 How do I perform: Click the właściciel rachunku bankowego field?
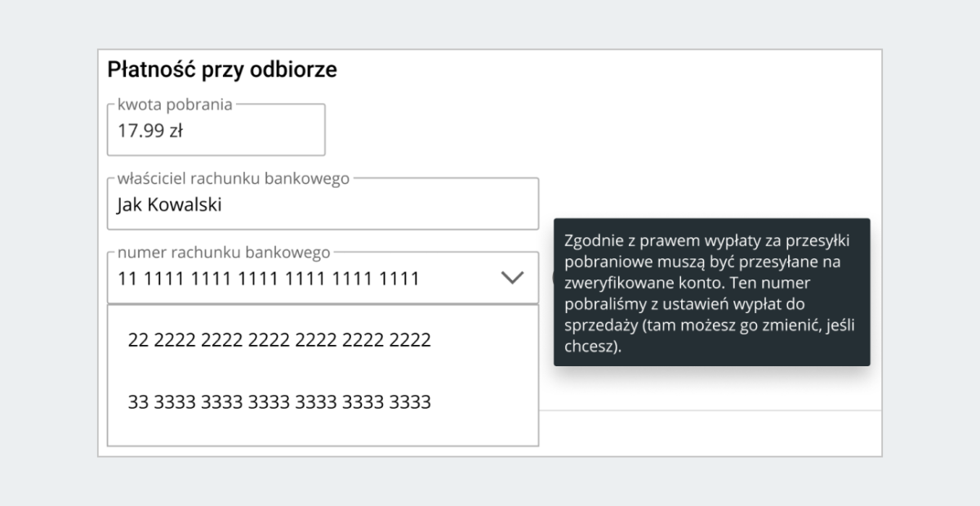coord(323,204)
